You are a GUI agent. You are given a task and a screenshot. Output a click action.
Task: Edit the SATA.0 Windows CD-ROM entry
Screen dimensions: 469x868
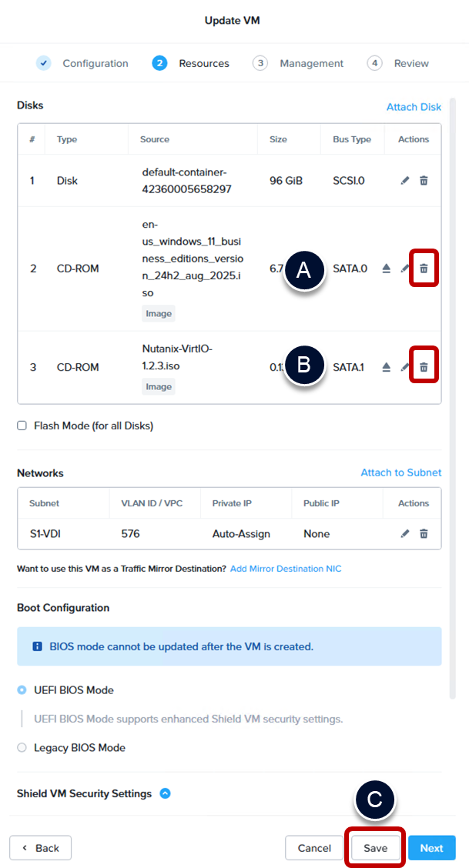405,269
